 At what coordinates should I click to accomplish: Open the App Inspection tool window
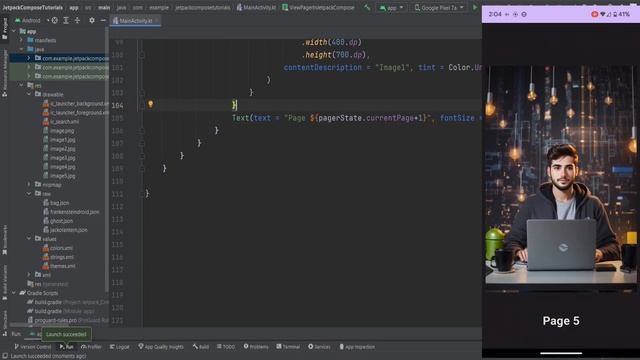click(357, 347)
